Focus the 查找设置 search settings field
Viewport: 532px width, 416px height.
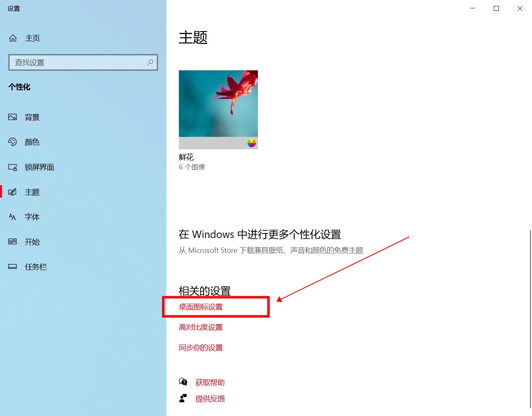coord(83,62)
